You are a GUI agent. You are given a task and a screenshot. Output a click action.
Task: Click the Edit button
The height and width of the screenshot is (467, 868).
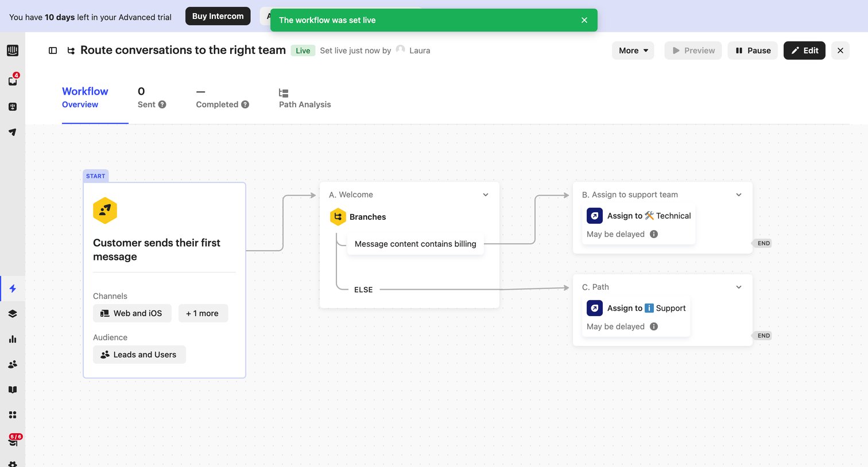804,50
